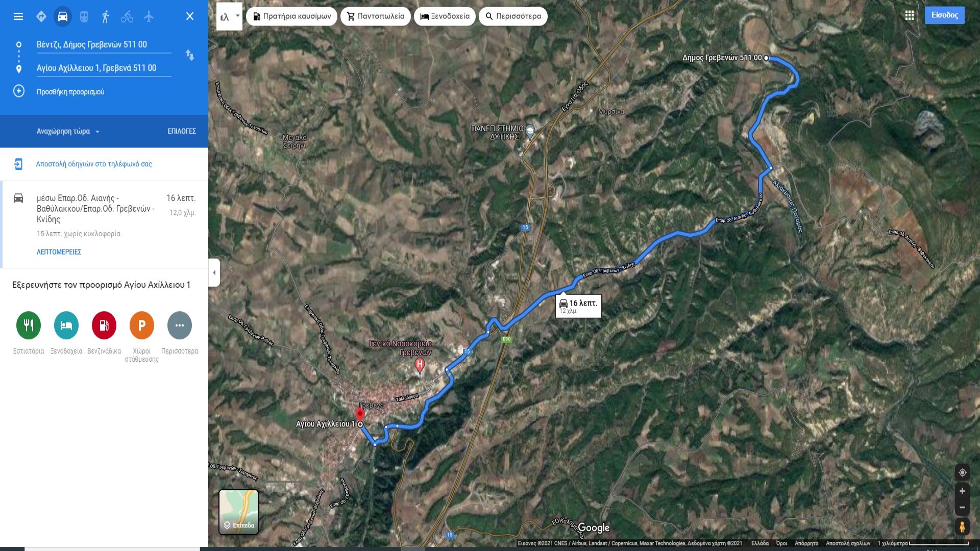Toggle the Επίπεδα map layers view
The width and height of the screenshot is (980, 551).
click(238, 512)
